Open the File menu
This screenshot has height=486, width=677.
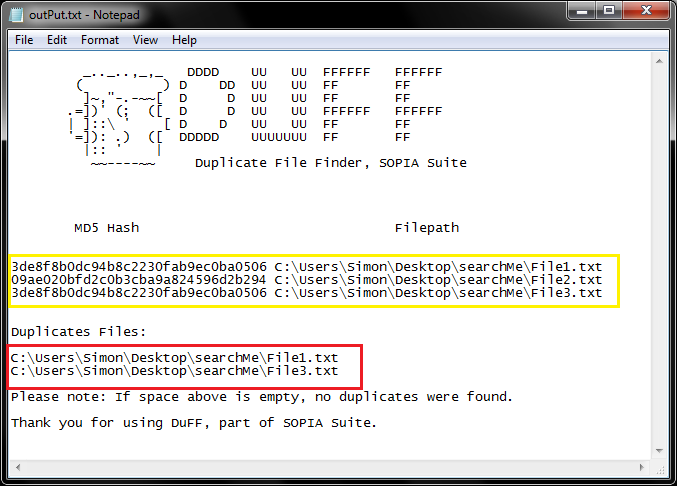(24, 40)
